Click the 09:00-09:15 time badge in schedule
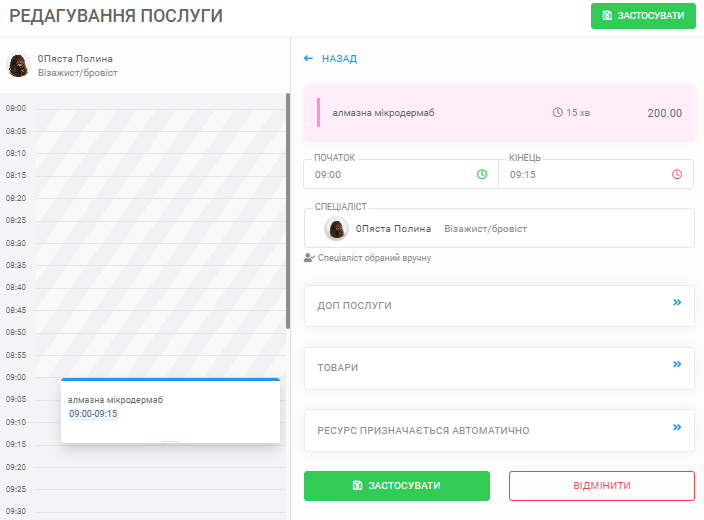 [93, 414]
